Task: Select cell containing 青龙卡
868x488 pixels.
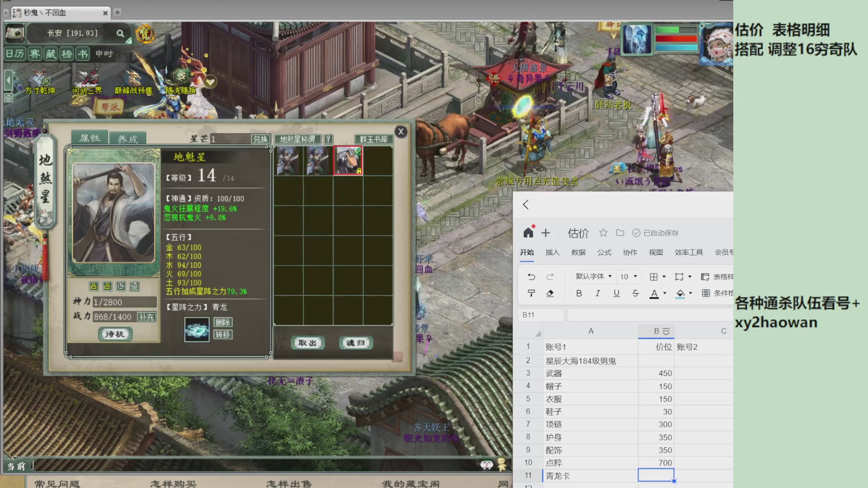Action: click(x=590, y=476)
